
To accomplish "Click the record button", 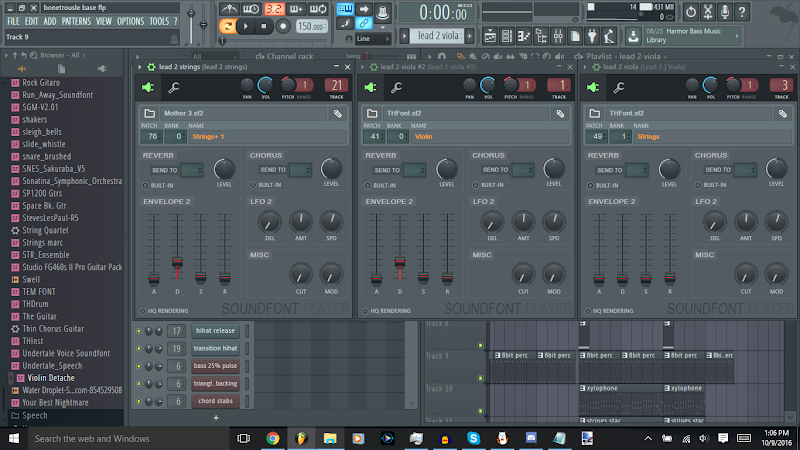I will [283, 26].
